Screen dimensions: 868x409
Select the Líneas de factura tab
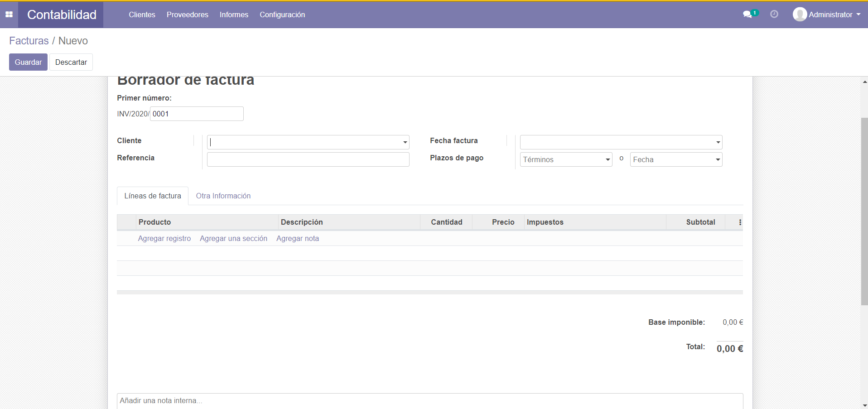[x=153, y=196]
